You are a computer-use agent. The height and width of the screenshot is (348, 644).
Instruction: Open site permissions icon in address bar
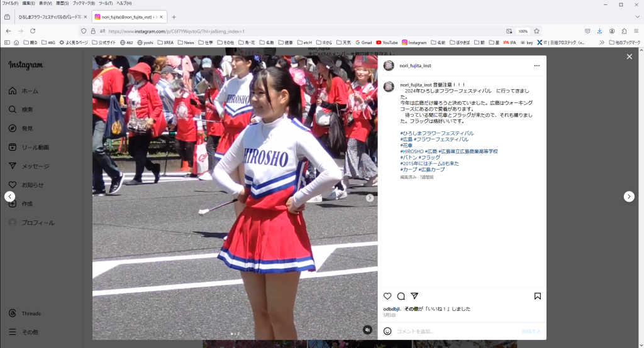click(x=103, y=31)
